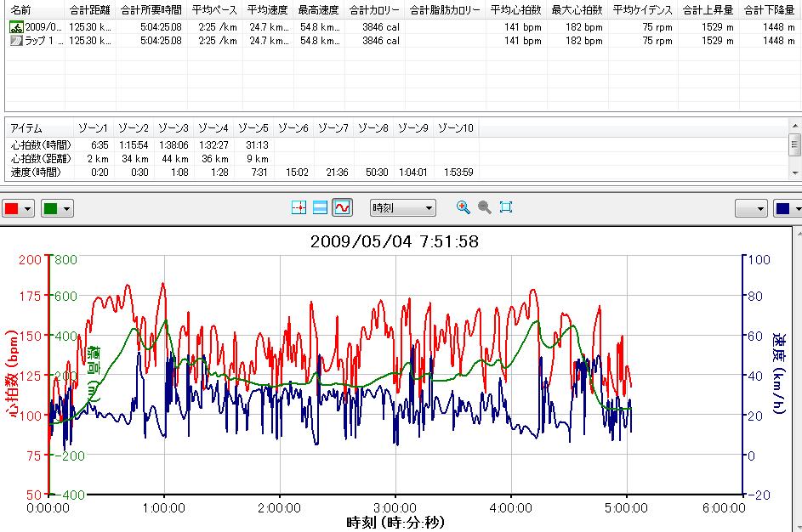Click the 1:53:59 zone 10 speed value
The height and width of the screenshot is (532, 802).
point(458,173)
